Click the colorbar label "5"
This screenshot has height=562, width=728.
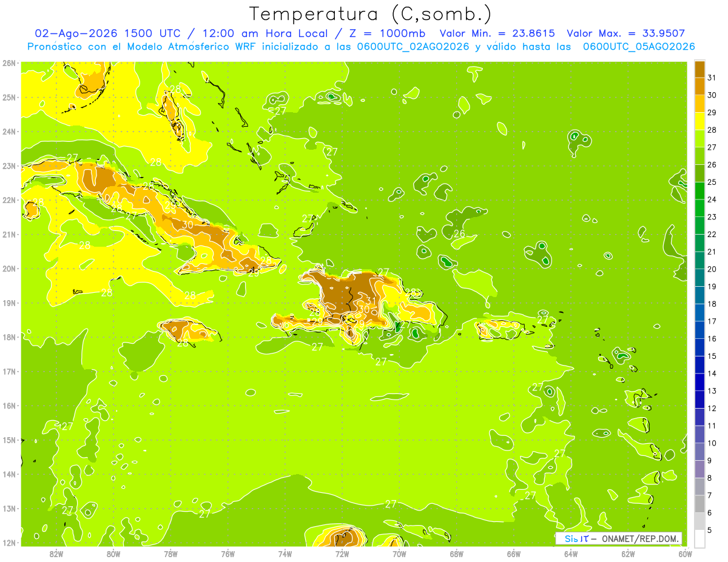[x=710, y=530]
